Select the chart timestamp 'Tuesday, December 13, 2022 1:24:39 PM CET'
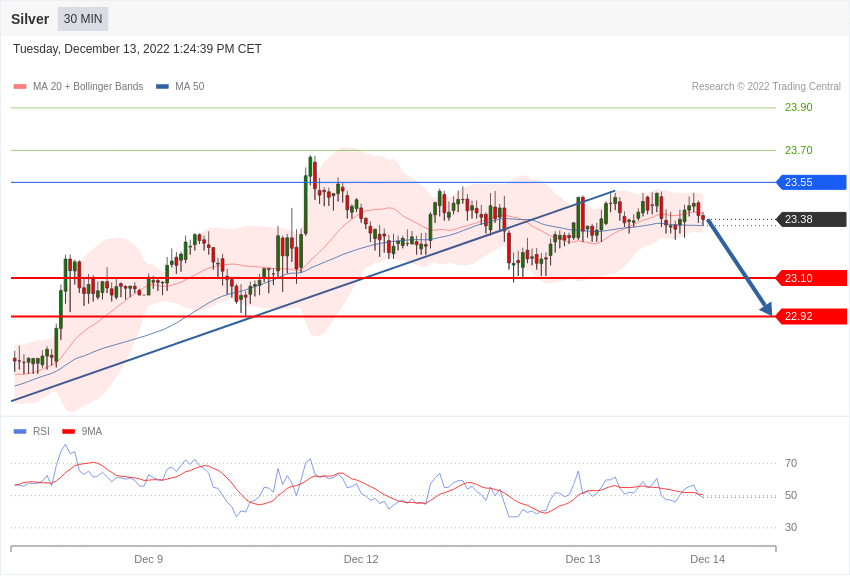 click(137, 49)
